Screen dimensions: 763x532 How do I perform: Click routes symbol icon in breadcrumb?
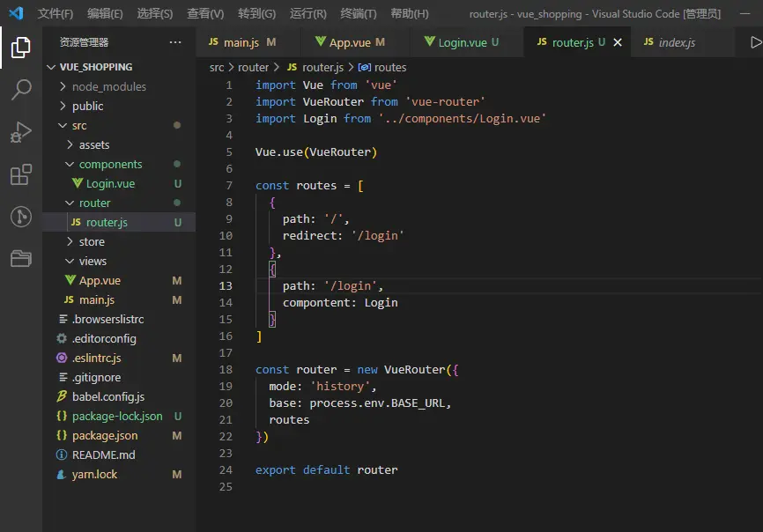click(x=365, y=67)
